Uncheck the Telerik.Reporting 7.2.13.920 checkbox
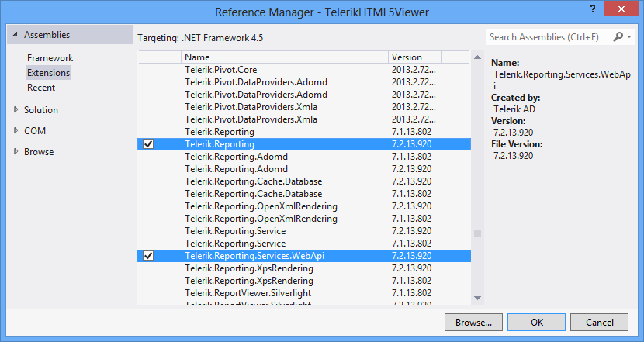The height and width of the screenshot is (342, 644). tap(148, 144)
